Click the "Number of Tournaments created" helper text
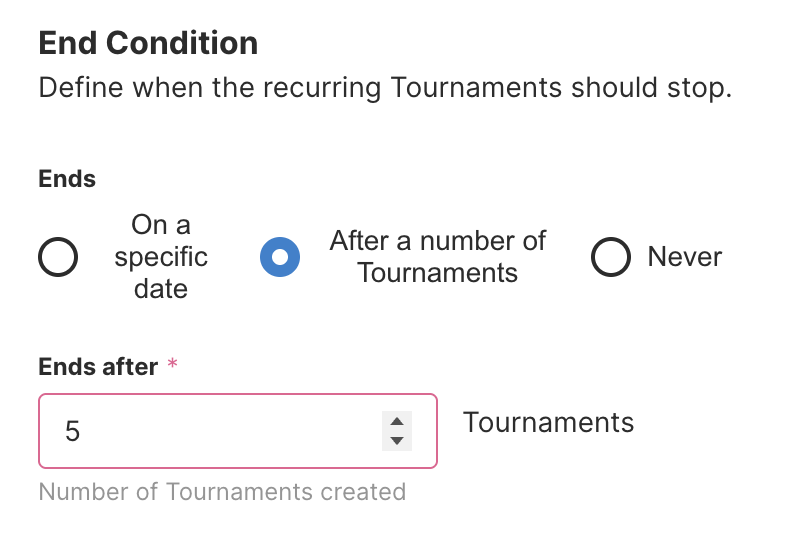Image resolution: width=810 pixels, height=538 pixels. point(222,492)
